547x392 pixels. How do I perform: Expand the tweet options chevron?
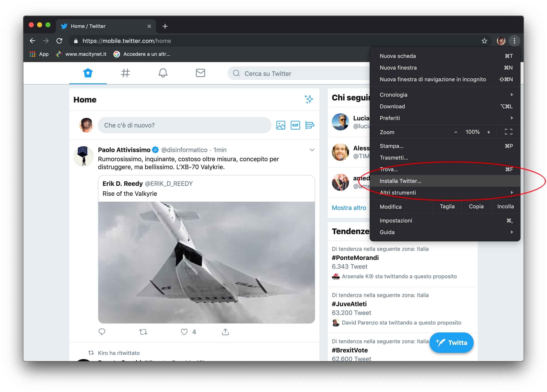point(312,150)
